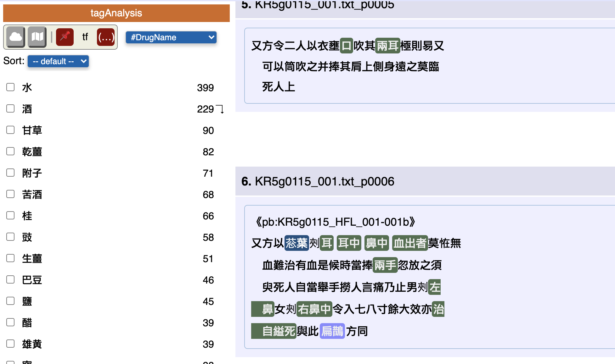The height and width of the screenshot is (364, 615).
Task: Click the green 右鼻中 tag
Action: (314, 309)
